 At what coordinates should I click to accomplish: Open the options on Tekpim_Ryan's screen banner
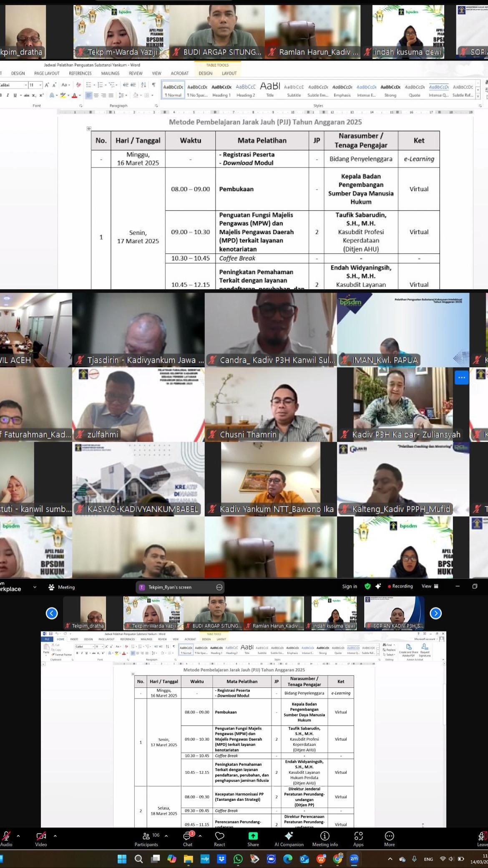click(219, 587)
